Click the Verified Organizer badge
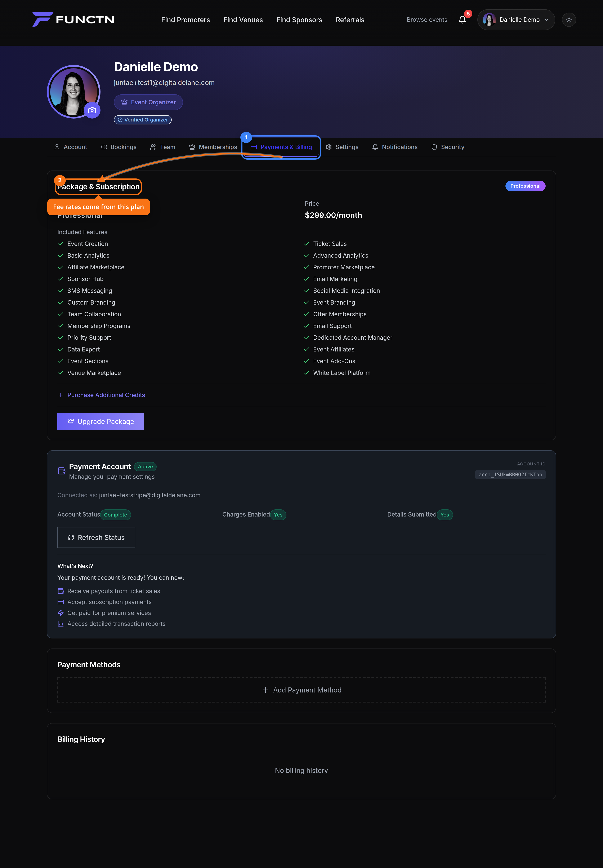This screenshot has height=868, width=603. pyautogui.click(x=142, y=120)
